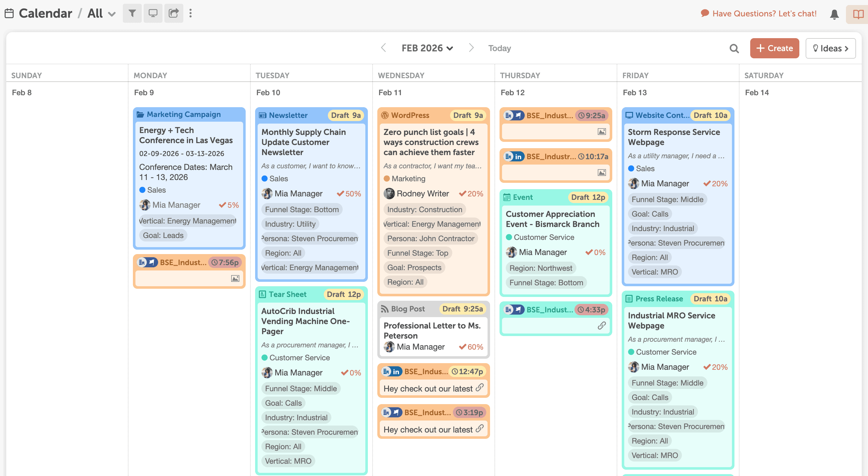Click Marketing color label on WordPress card
Image resolution: width=868 pixels, height=476 pixels.
404,178
